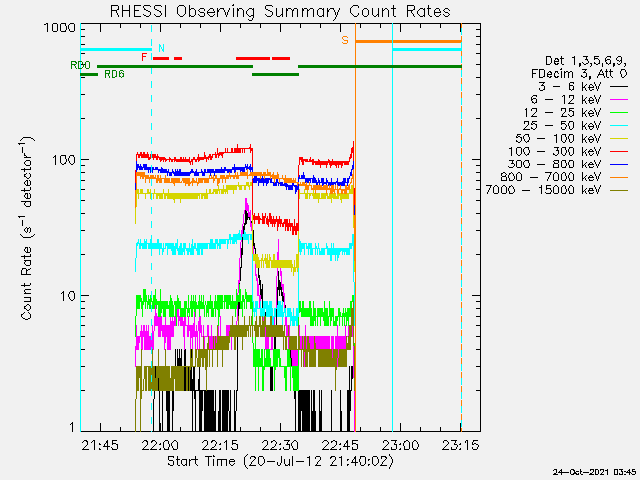The height and width of the screenshot is (480, 640).
Task: Click the y-axis value 100
Action: 64,160
